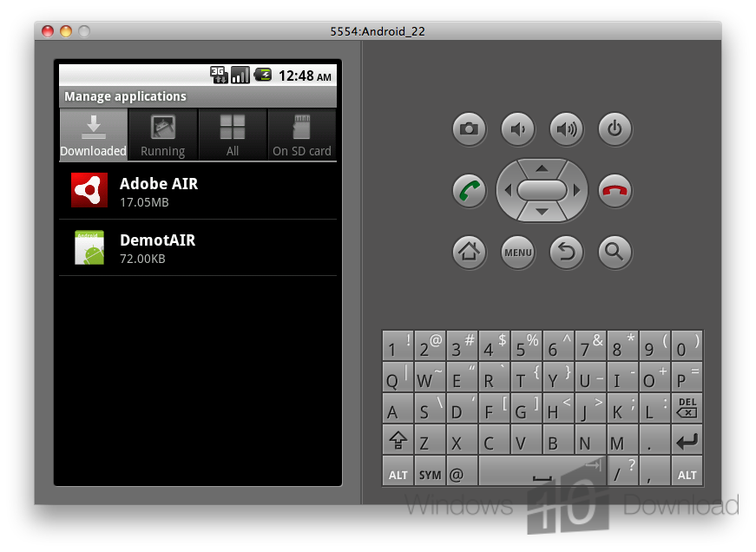Click the G key
Screen dimensions: 756x552
[527, 408]
